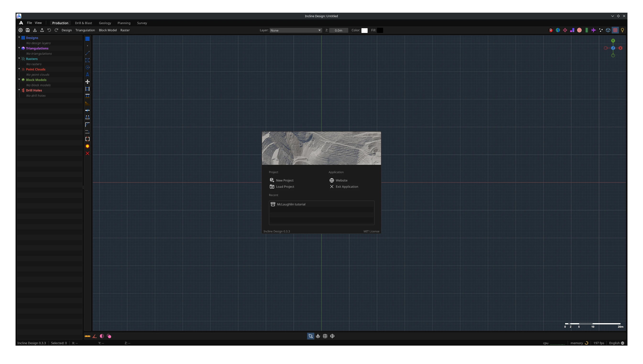This screenshot has width=643, height=364.
Task: Select the split line tool
Action: tap(87, 110)
